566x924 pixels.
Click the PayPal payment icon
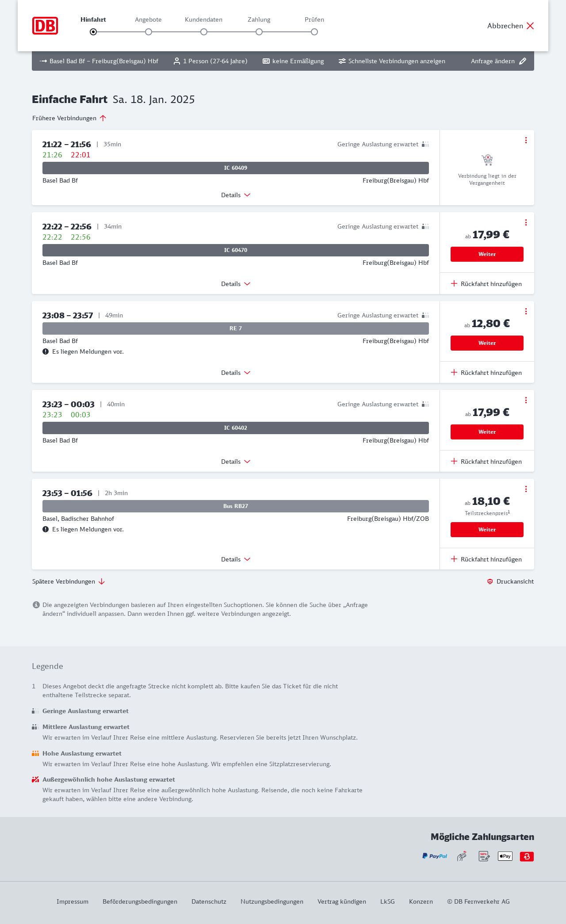(435, 856)
